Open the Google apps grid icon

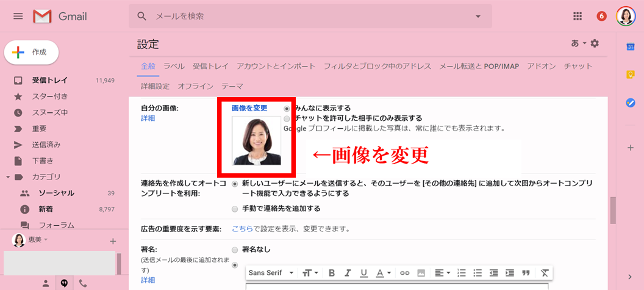pyautogui.click(x=578, y=16)
